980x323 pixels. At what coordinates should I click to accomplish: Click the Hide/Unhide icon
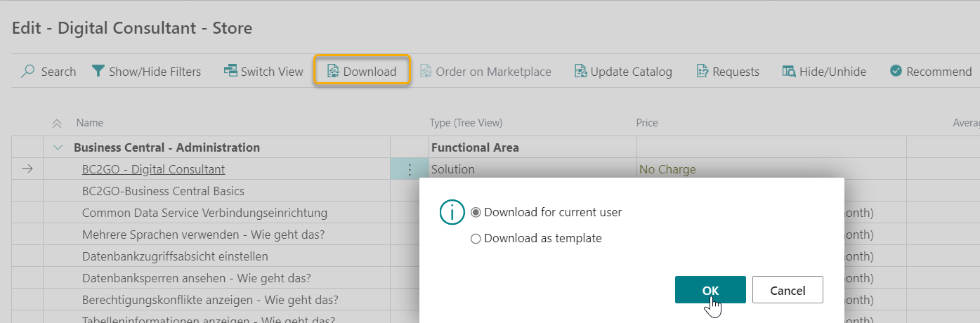789,72
